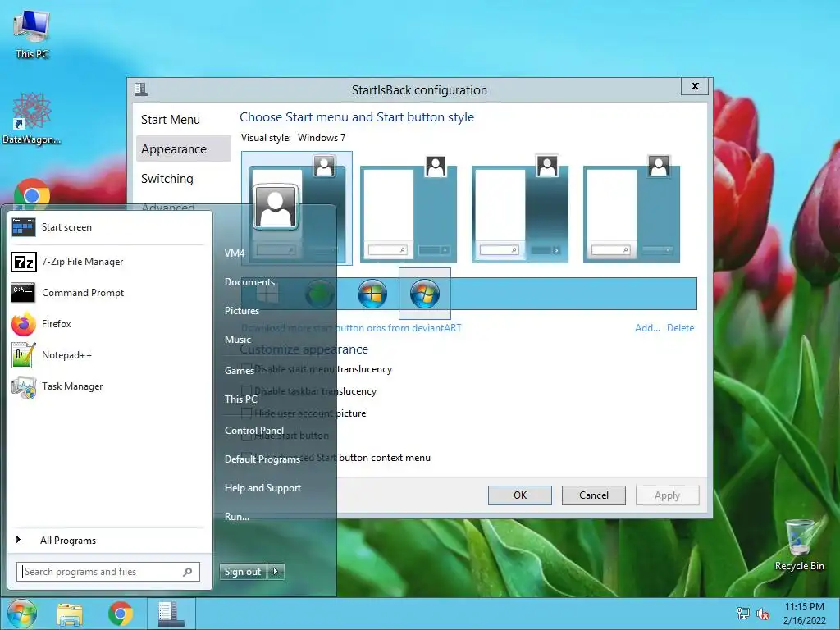The height and width of the screenshot is (630, 840).
Task: Click the Apply button
Action: (667, 495)
